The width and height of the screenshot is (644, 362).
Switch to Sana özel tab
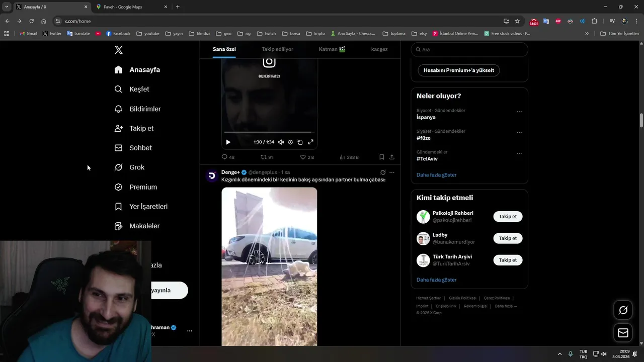coord(224,49)
